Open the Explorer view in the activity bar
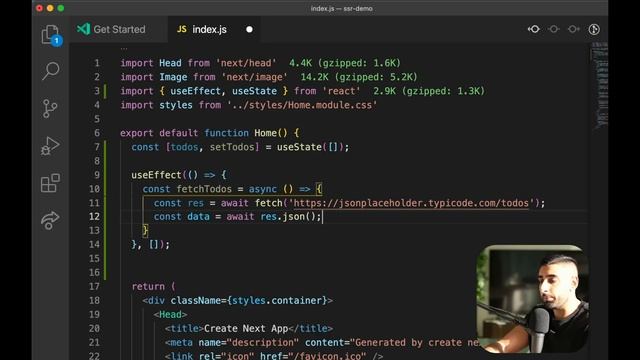The image size is (640, 360). [x=51, y=35]
